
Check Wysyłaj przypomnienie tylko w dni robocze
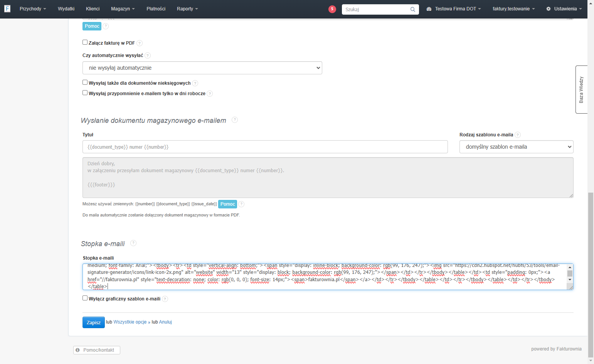[85, 93]
